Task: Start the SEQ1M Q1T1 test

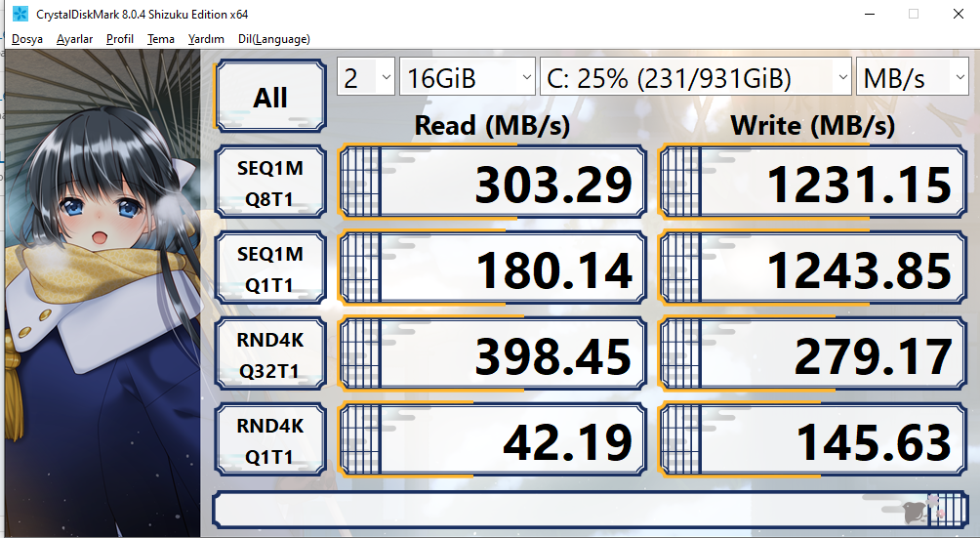Action: tap(270, 269)
